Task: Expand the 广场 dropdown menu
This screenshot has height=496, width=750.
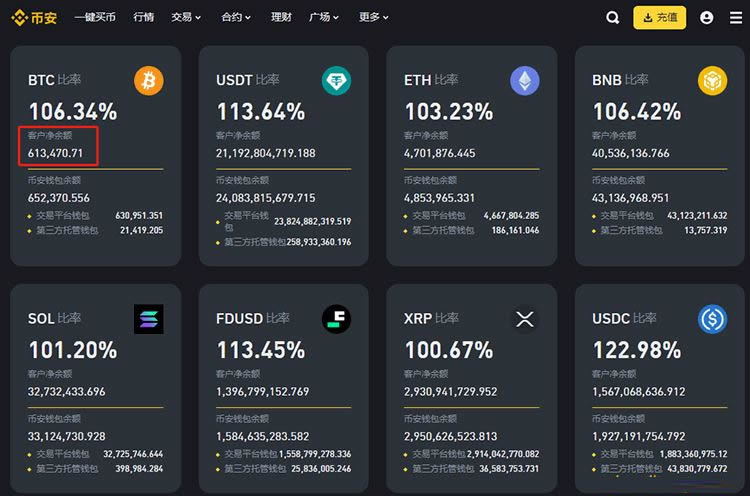Action: click(x=324, y=17)
